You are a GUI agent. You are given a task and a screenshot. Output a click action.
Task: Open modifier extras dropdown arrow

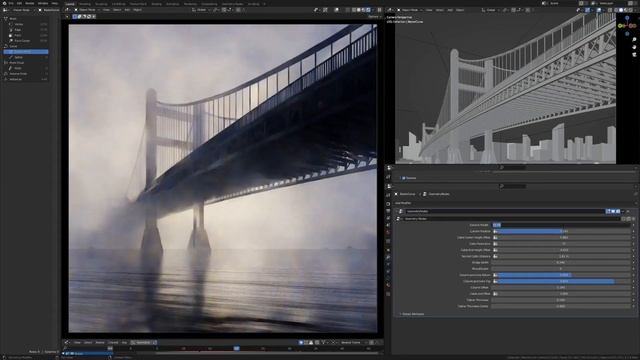pos(623,211)
